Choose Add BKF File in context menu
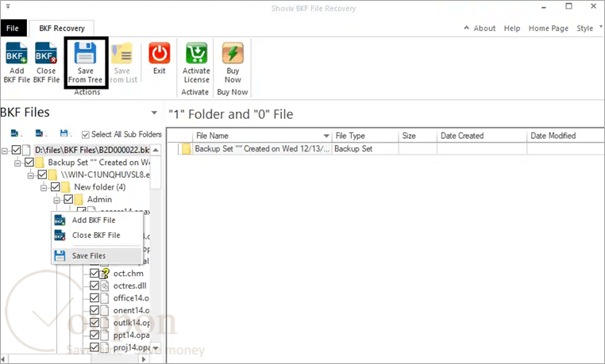The width and height of the screenshot is (605, 364). [97, 220]
